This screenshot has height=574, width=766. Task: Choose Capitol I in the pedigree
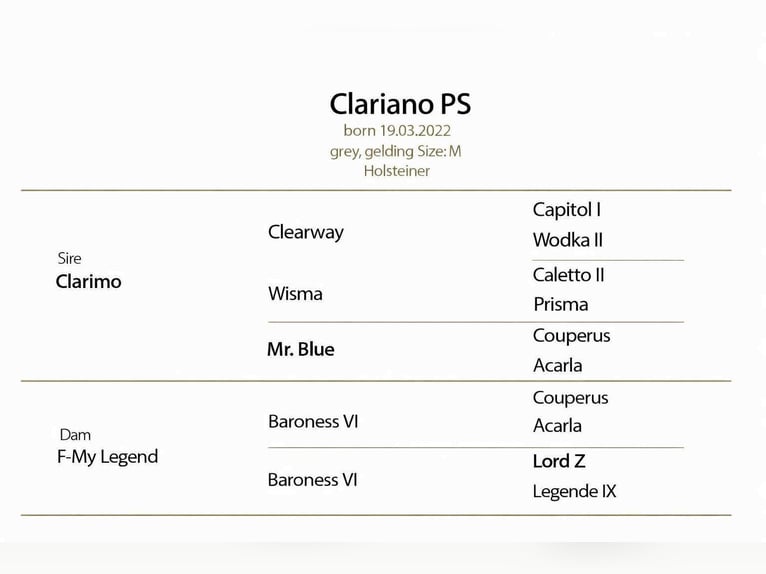567,210
